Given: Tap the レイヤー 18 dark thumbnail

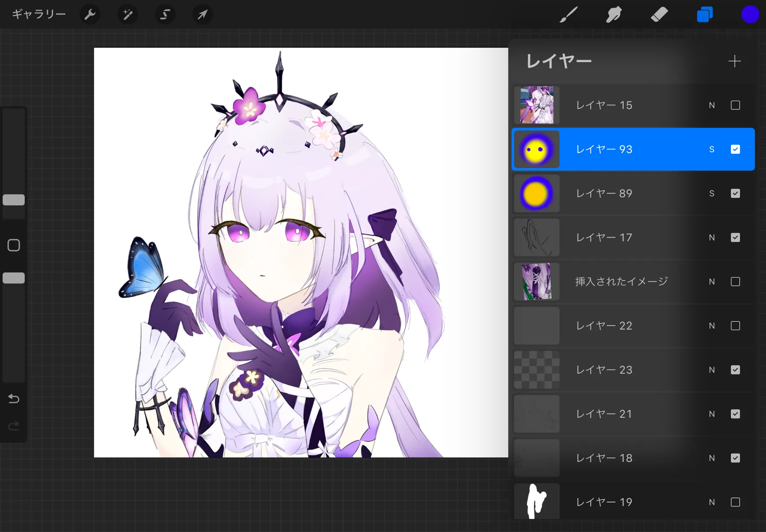Looking at the screenshot, I should [x=537, y=458].
